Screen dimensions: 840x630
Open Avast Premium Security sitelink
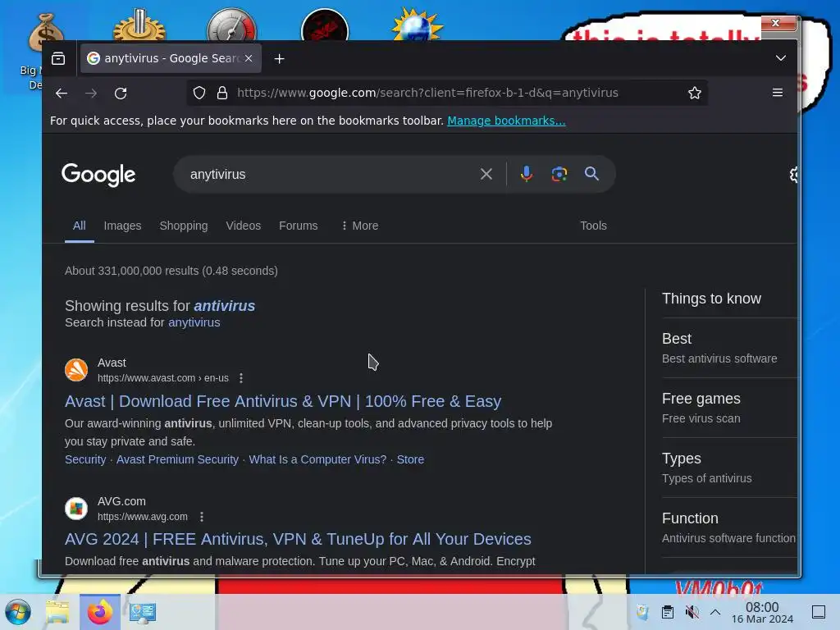pos(177,459)
